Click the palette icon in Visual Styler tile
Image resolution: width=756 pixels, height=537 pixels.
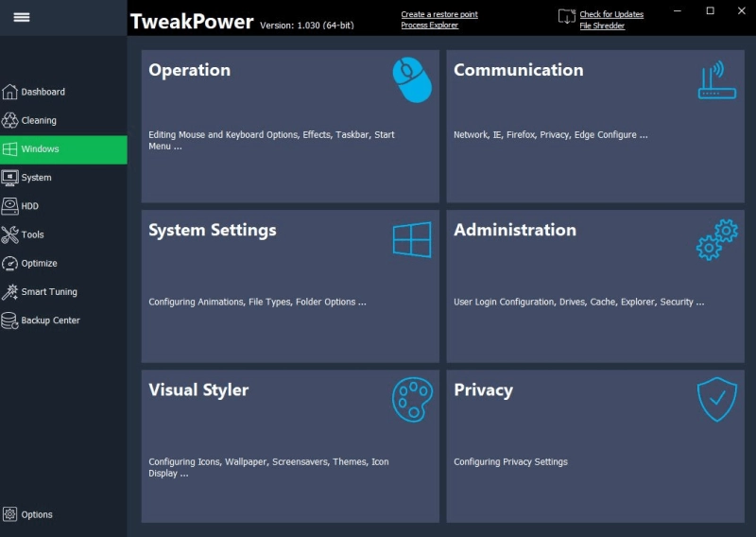click(412, 400)
